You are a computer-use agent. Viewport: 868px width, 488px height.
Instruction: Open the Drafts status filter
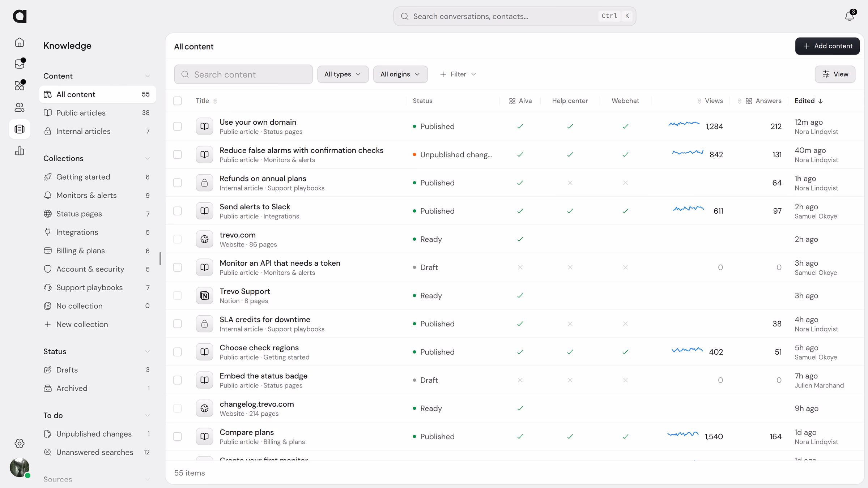pos(98,370)
